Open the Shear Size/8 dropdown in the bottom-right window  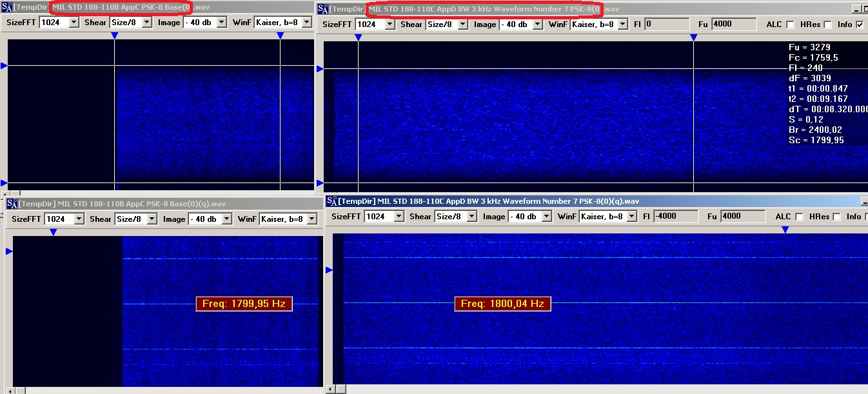coord(471,217)
